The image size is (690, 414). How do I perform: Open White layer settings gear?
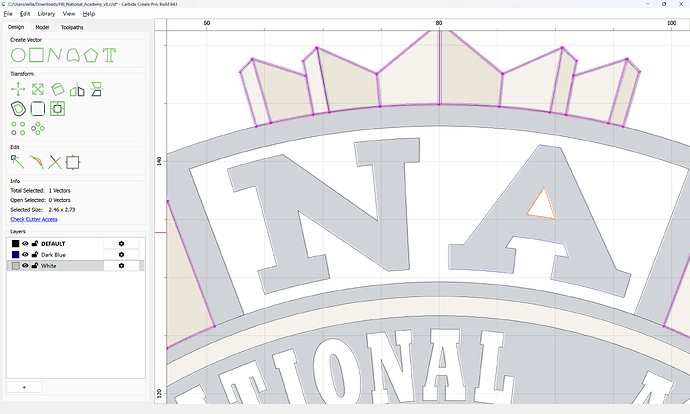121,266
